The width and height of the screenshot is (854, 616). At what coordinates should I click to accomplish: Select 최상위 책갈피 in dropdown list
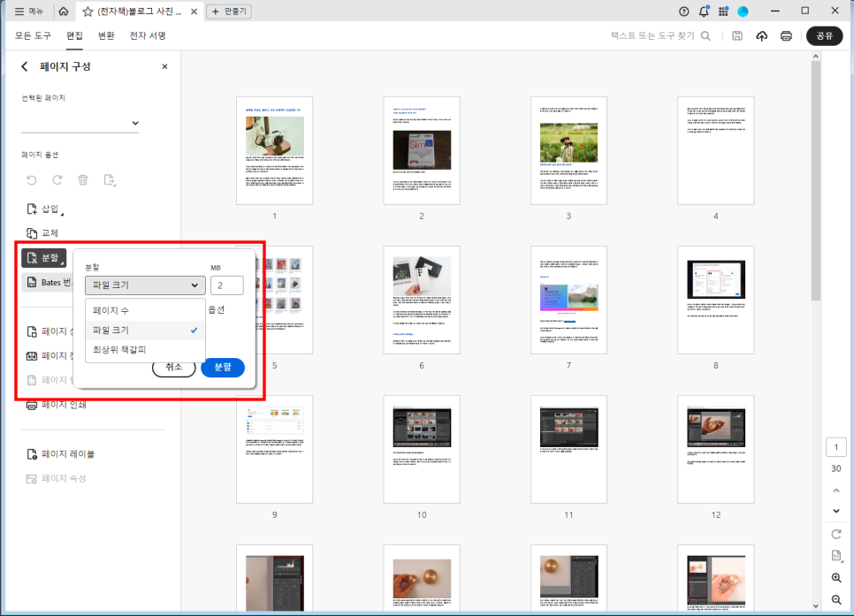pyautogui.click(x=145, y=350)
